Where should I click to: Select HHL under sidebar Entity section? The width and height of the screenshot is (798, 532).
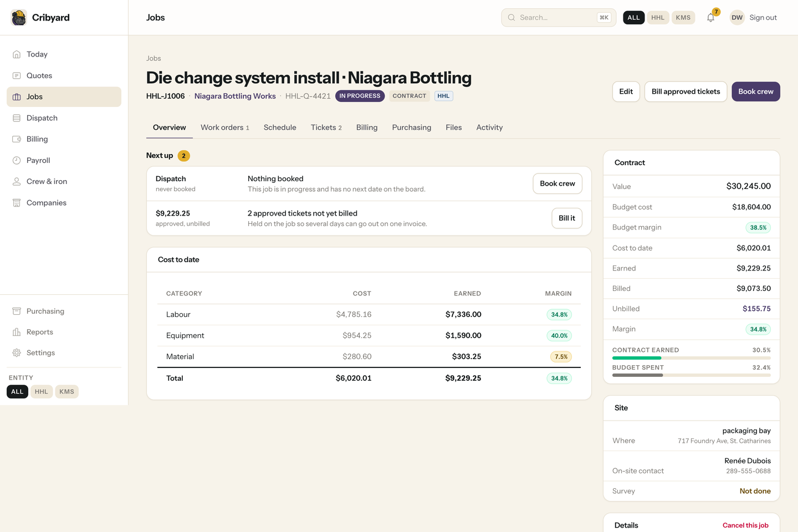click(x=42, y=392)
